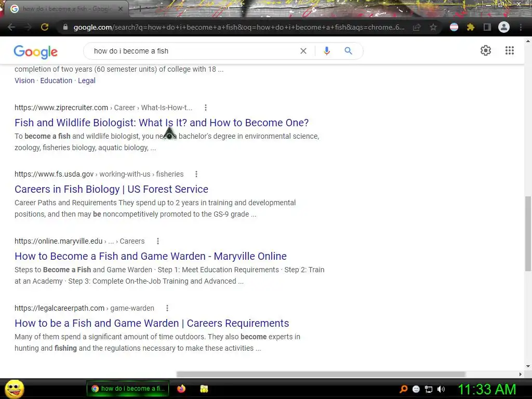This screenshot has height=399, width=532.
Task: Open the ziprecruiter result options menu
Action: point(206,108)
